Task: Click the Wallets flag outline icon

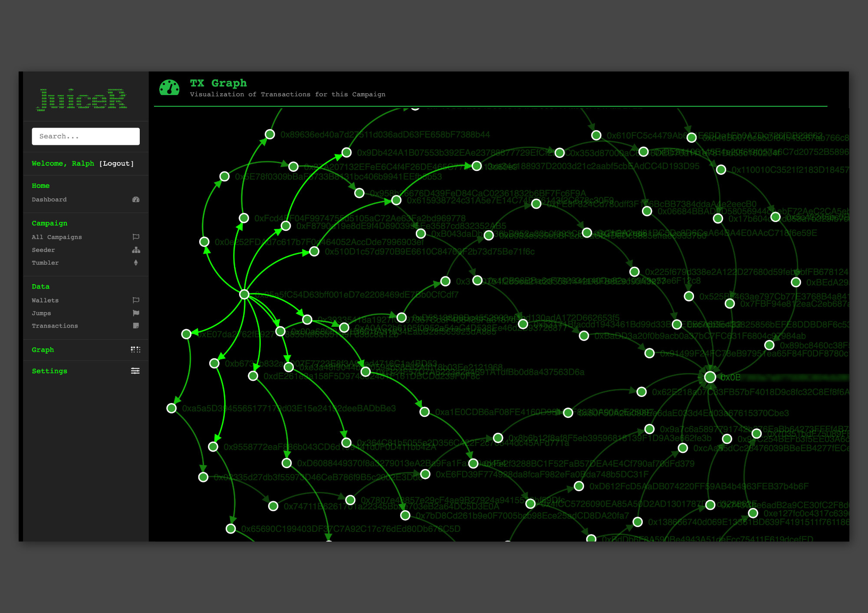Action: 136,300
